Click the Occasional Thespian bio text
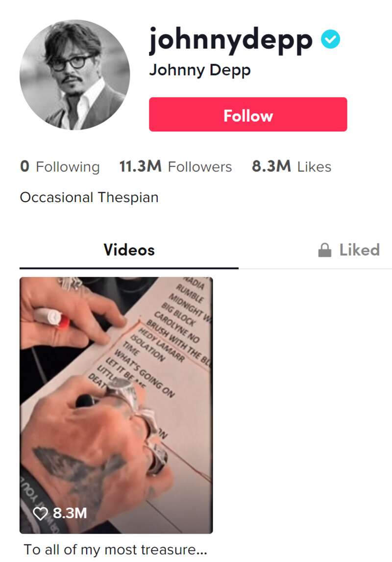 pos(89,198)
